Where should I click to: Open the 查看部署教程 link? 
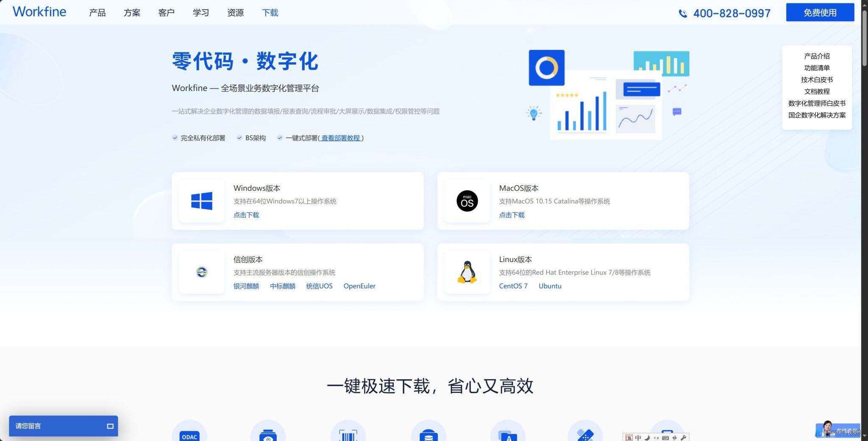[341, 138]
